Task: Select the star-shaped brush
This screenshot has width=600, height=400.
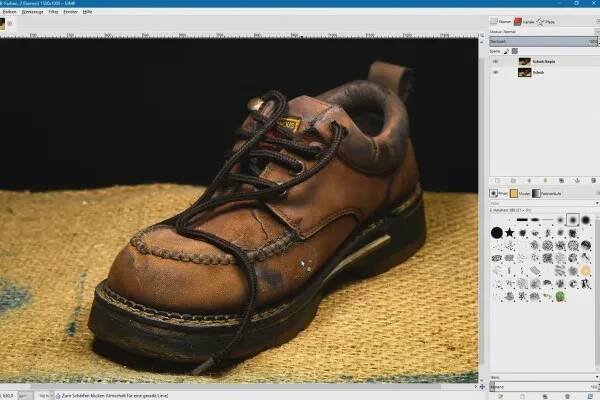Action: [509, 232]
